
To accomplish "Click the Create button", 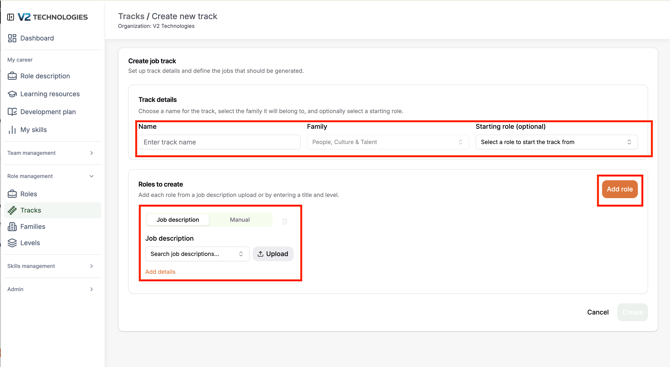I will [x=632, y=312].
